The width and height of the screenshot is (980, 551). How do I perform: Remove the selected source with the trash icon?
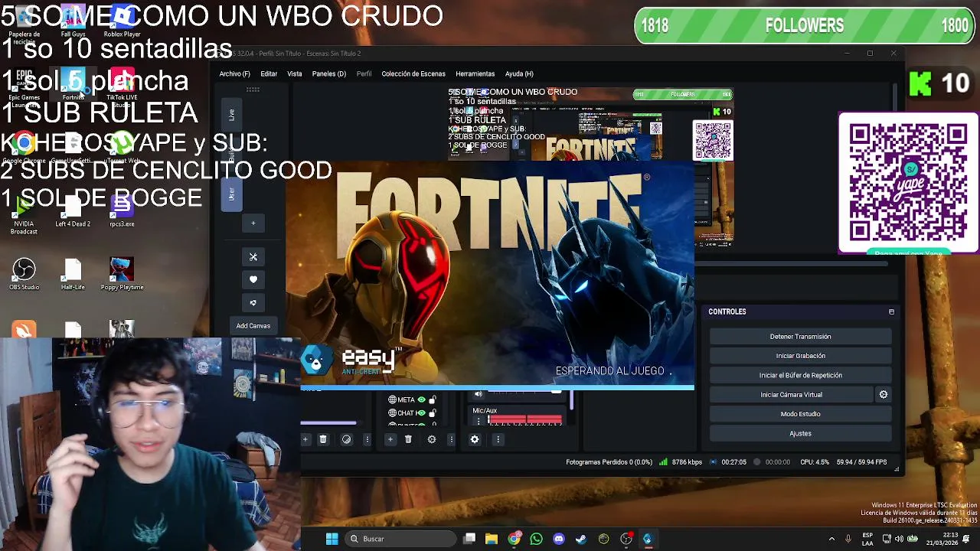408,439
